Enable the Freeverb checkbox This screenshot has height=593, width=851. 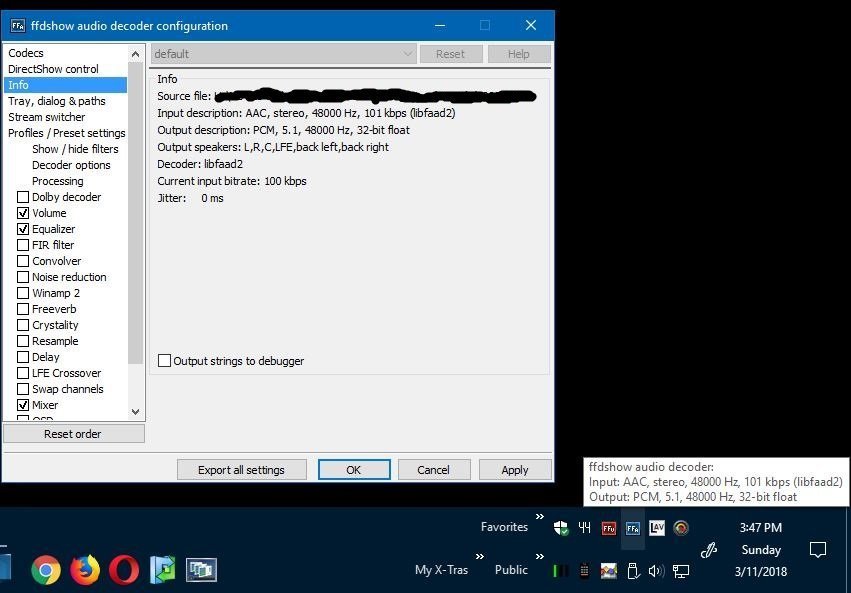(23, 309)
